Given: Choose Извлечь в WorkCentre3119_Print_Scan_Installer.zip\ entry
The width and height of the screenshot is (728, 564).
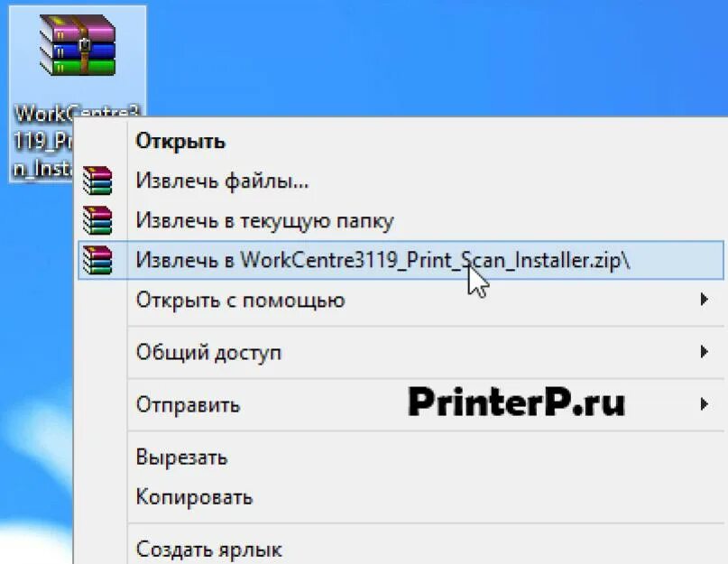Looking at the screenshot, I should pos(401,260).
